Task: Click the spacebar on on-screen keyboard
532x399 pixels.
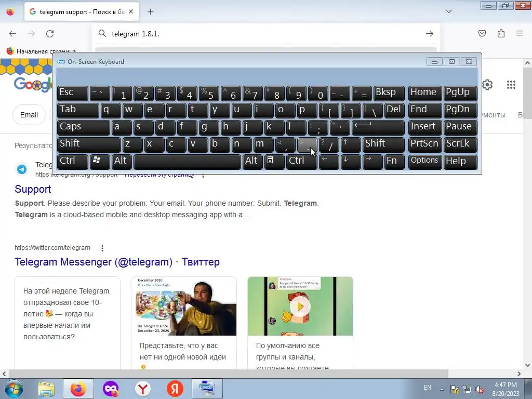Action: coord(187,162)
